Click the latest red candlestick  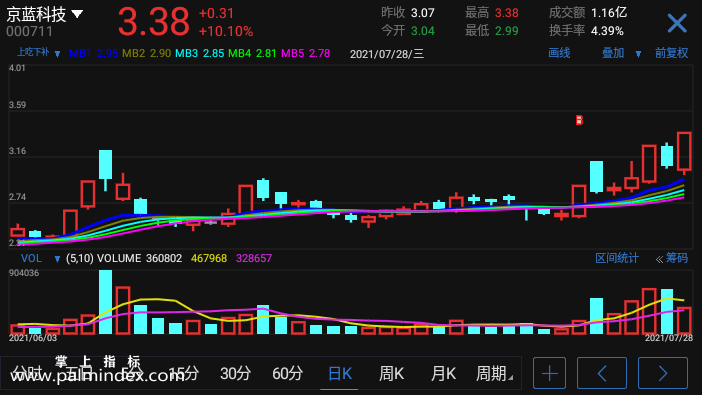(684, 153)
